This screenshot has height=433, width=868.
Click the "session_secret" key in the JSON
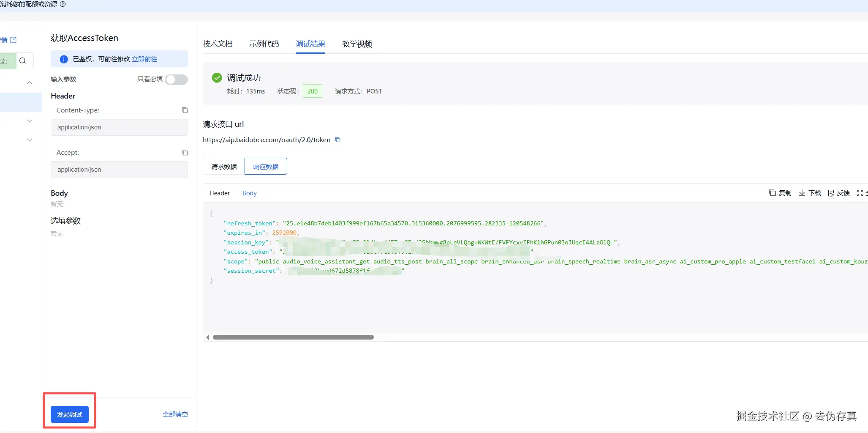[x=251, y=271]
